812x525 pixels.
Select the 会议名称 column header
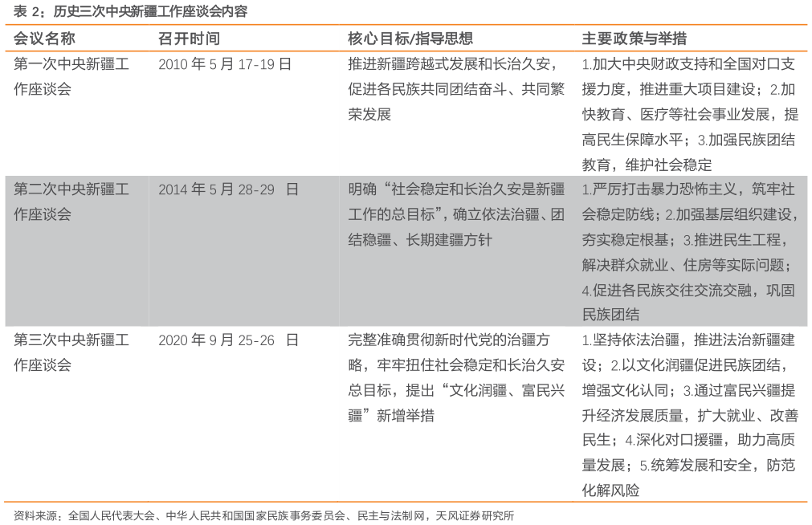36,35
